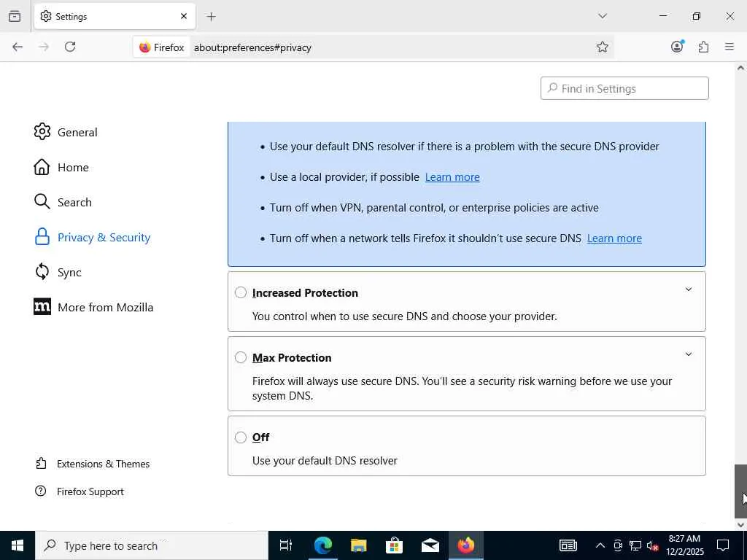Open a new tab with plus icon
This screenshot has width=747, height=560.
tap(211, 16)
